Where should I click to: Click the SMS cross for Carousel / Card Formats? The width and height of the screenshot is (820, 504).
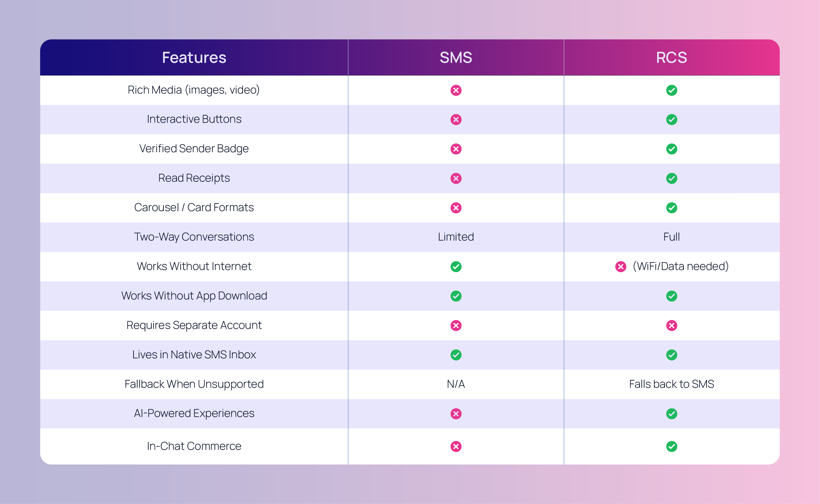coord(456,208)
